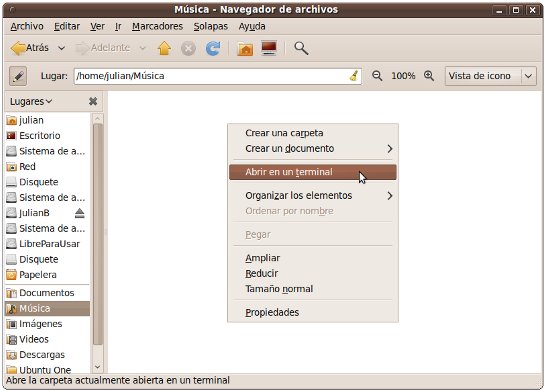545x391 pixels.
Task: Click the sidebar vertical scrollbar thumb
Action: [x=98, y=234]
